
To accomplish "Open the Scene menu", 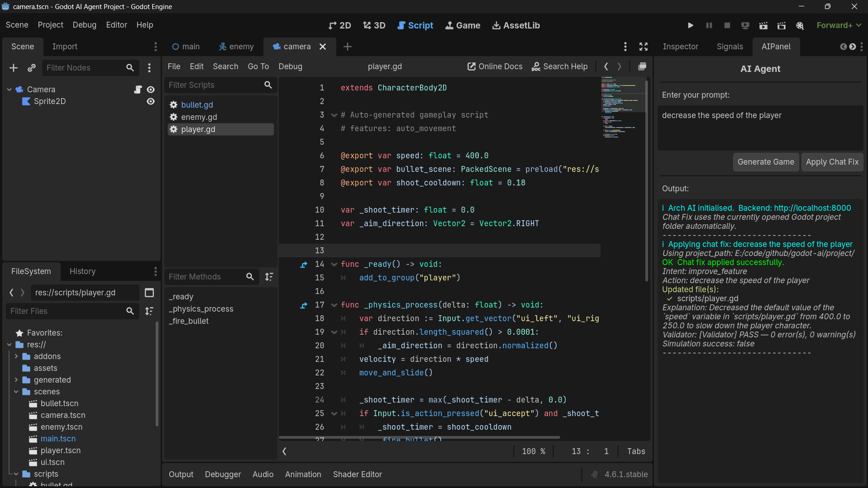I will tap(17, 25).
